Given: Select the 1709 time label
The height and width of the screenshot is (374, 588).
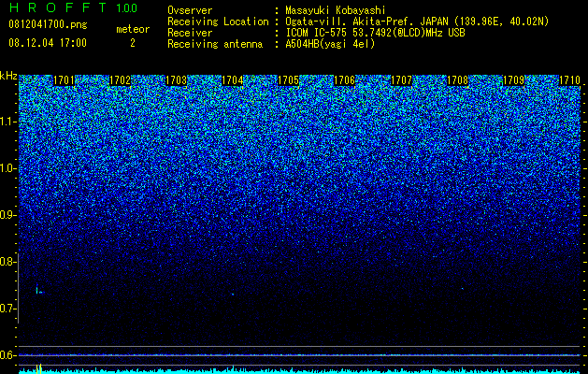Looking at the screenshot, I should [513, 80].
